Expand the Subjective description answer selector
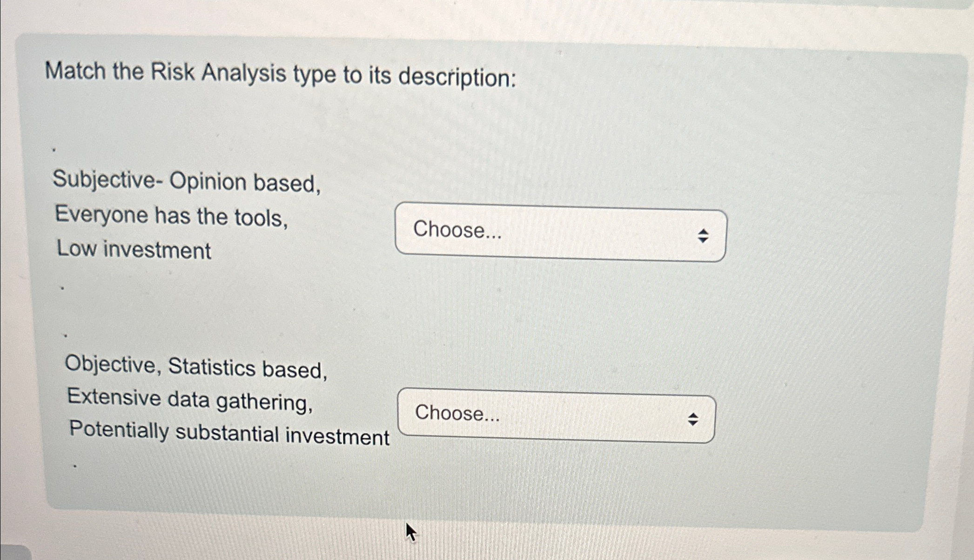Image resolution: width=974 pixels, height=560 pixels. point(558,231)
